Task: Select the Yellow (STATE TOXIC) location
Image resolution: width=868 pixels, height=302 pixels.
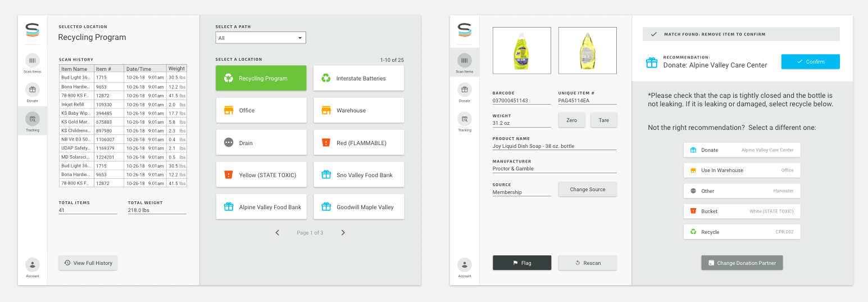Action: pyautogui.click(x=261, y=175)
